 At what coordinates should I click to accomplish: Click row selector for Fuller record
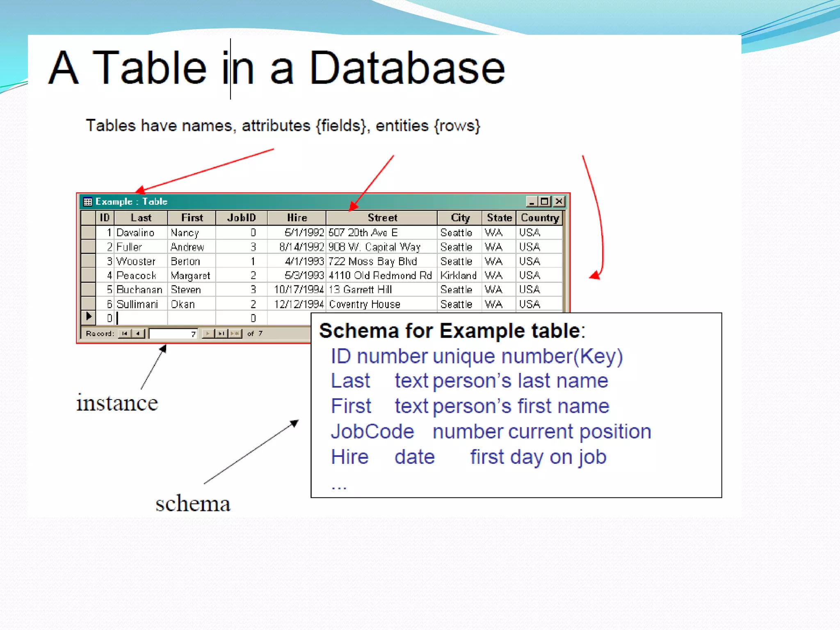tap(88, 247)
